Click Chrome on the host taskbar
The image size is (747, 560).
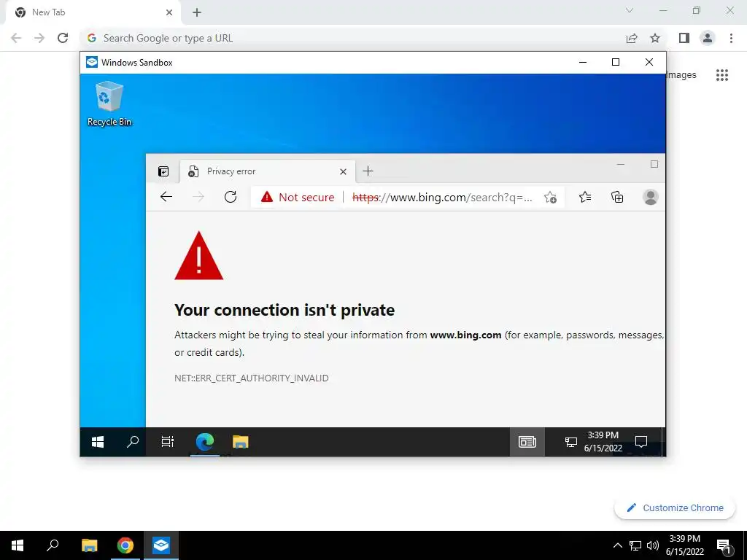125,545
